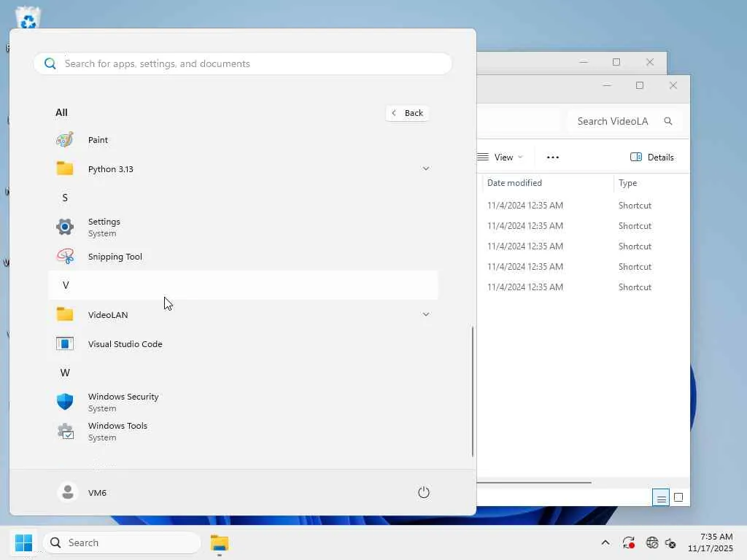Open See more options in File Explorer
This screenshot has width=747, height=560.
click(x=553, y=157)
